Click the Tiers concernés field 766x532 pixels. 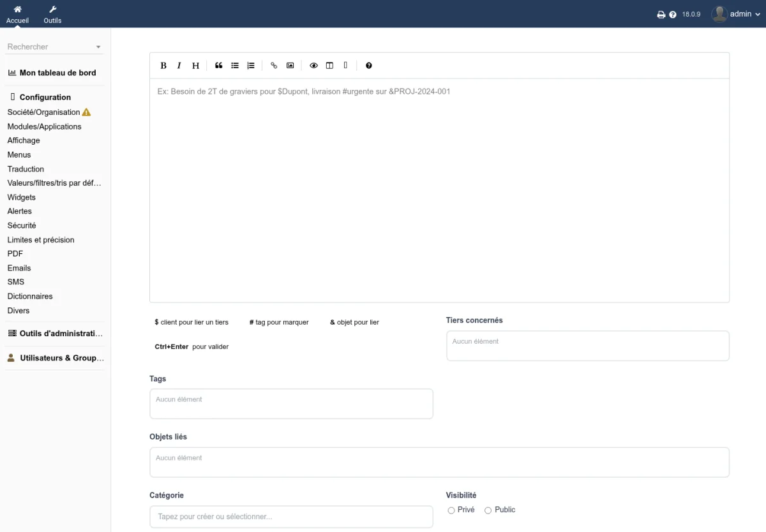tap(587, 346)
